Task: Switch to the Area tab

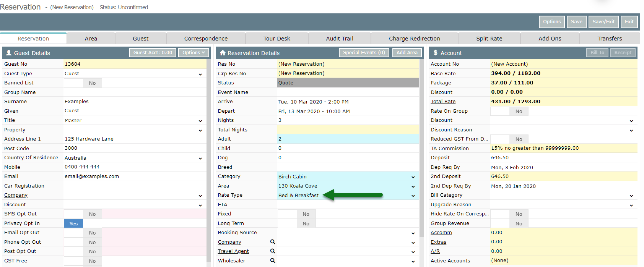Action: [91, 39]
